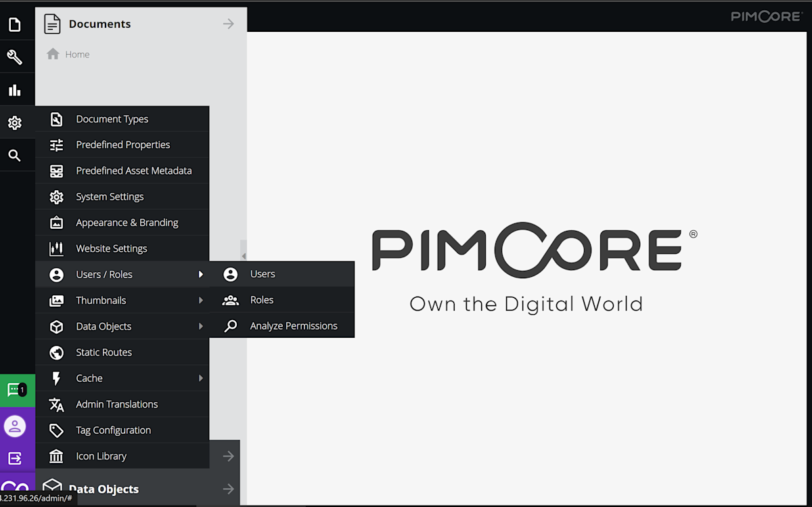812x507 pixels.
Task: Click the Pimcore logo in top right
Action: click(x=767, y=16)
